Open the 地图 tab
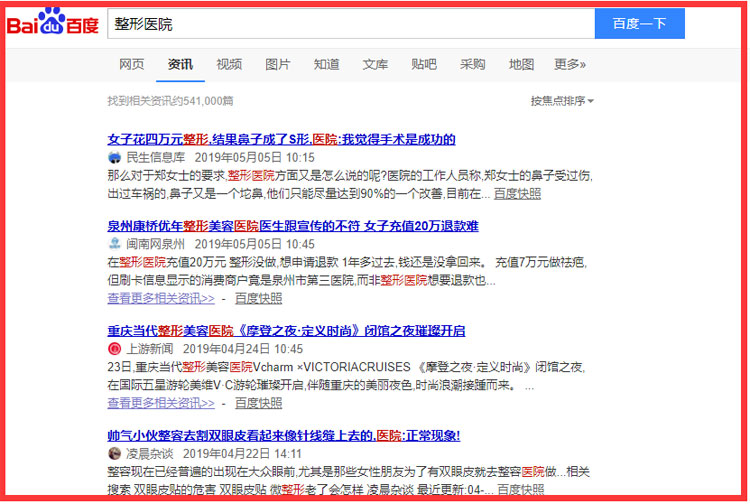 pyautogui.click(x=521, y=64)
